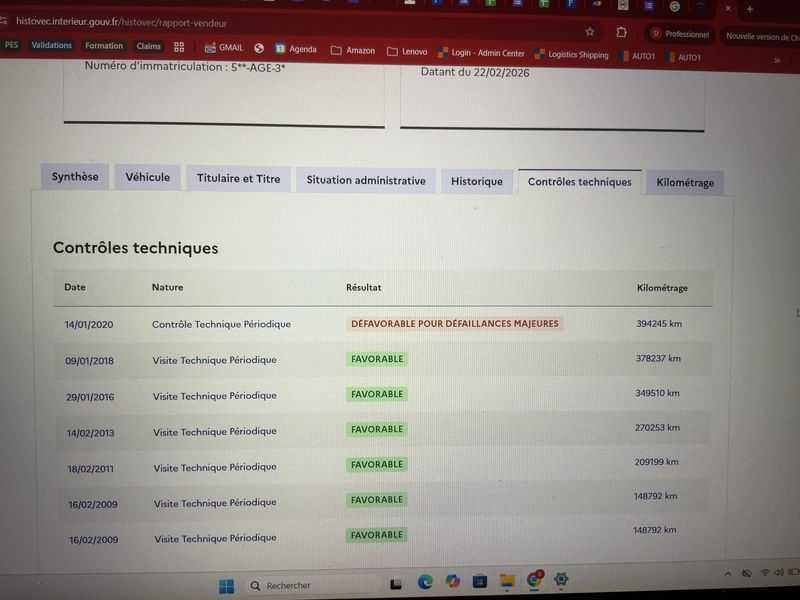Click the 209199 km value

click(656, 462)
